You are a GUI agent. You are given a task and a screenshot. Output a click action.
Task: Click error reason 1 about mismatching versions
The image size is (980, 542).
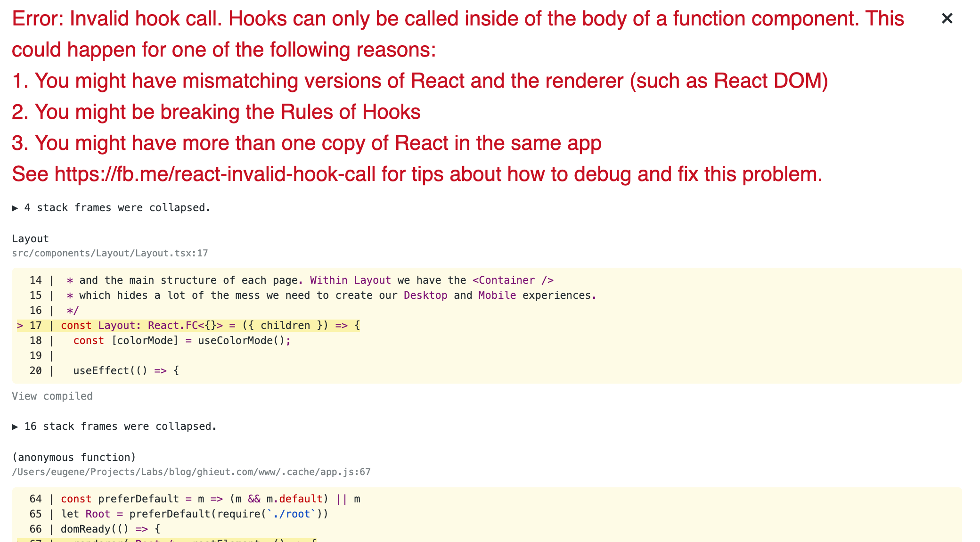coord(420,81)
